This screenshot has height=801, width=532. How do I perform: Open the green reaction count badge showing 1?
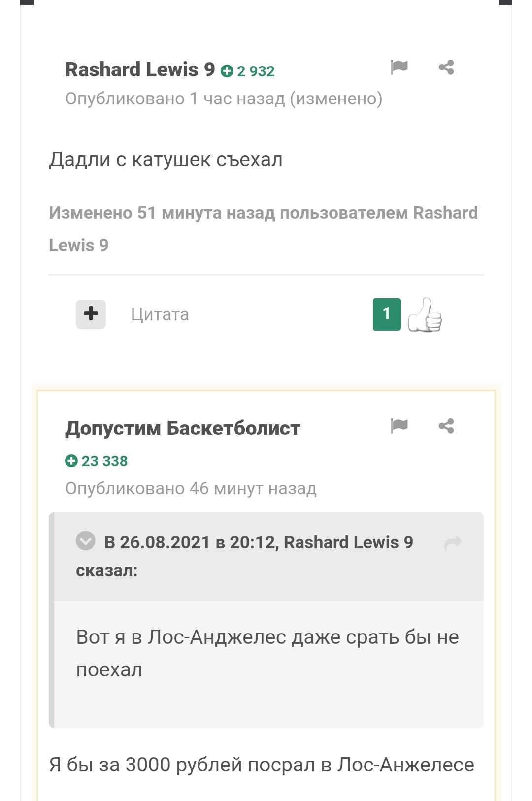tap(387, 314)
